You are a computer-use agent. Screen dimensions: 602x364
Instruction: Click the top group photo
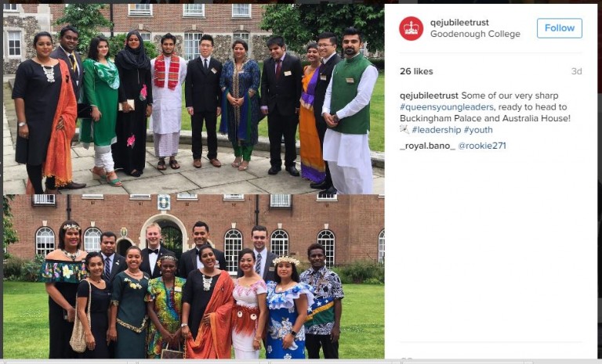pos(194,99)
